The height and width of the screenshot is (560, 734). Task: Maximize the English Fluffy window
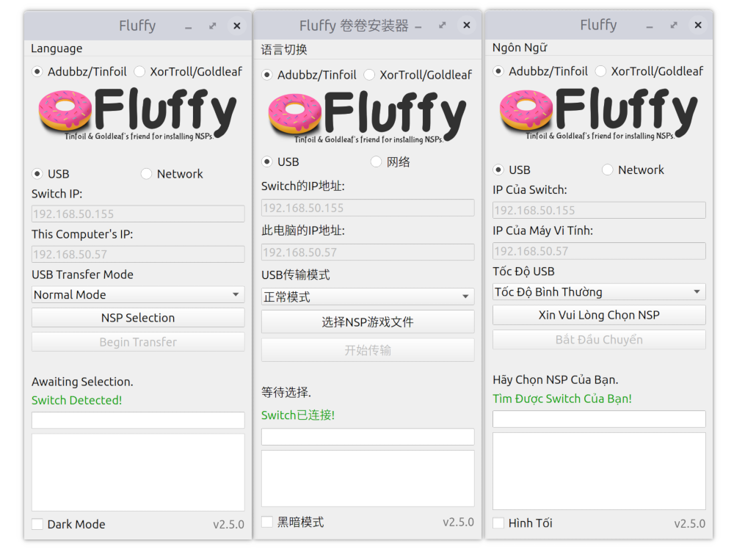(x=213, y=26)
